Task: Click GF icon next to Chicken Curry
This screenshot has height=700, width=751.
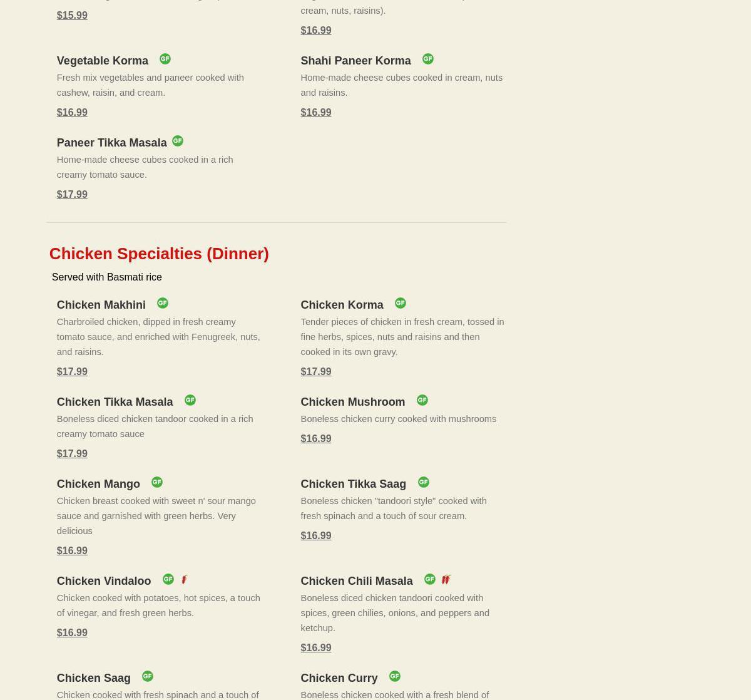Action: click(x=394, y=676)
